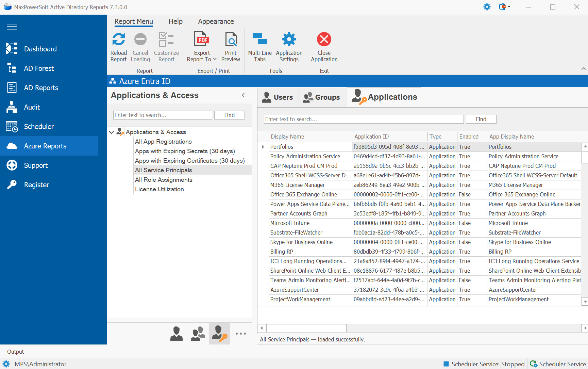
Task: Select Azure Reports in the sidebar
Action: pos(45,146)
